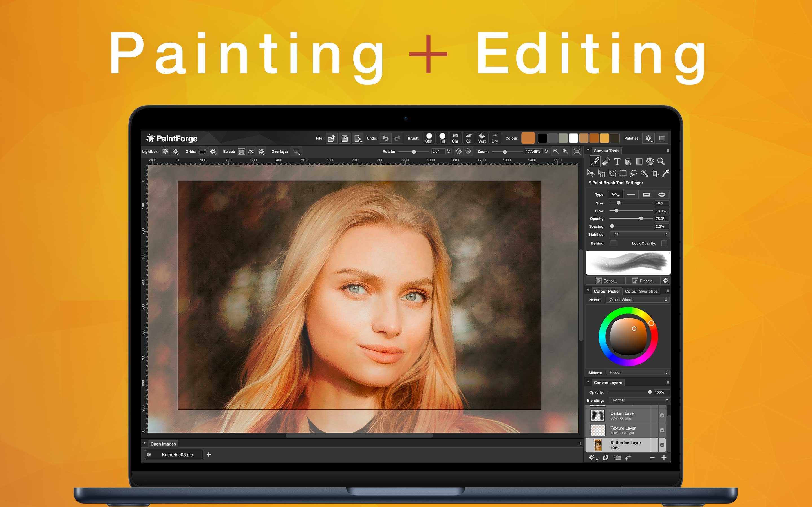Select the Katherine03.pfc image tab

tap(177, 455)
